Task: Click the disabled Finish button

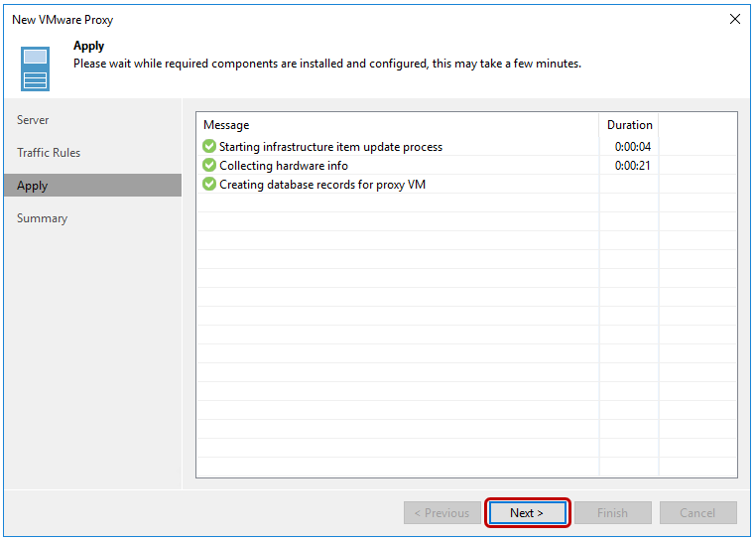Action: click(x=613, y=512)
